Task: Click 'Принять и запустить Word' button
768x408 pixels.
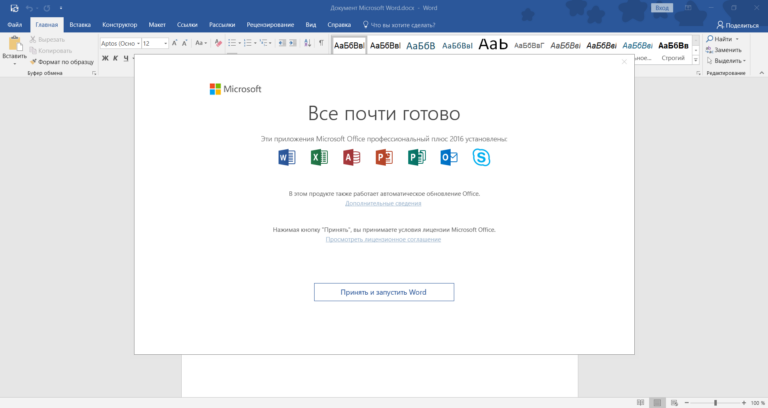Action: (384, 292)
